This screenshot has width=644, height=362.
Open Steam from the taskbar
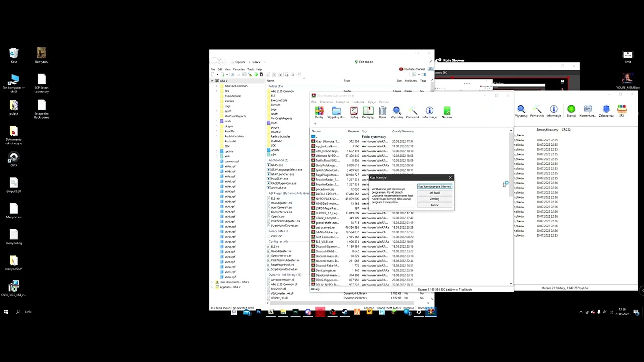(x=345, y=312)
